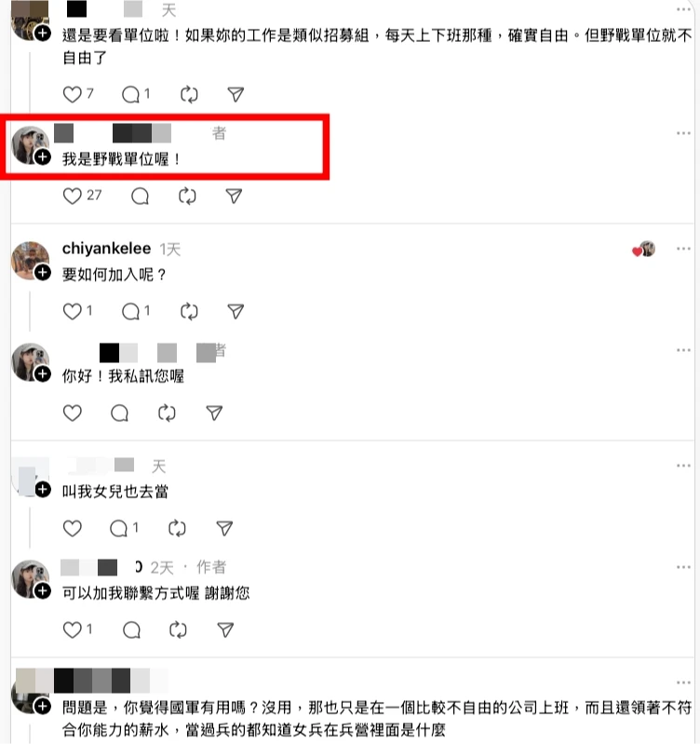This screenshot has height=744, width=700.
Task: Open more options for 可以加我聯繫方式喔 reply
Action: (683, 567)
